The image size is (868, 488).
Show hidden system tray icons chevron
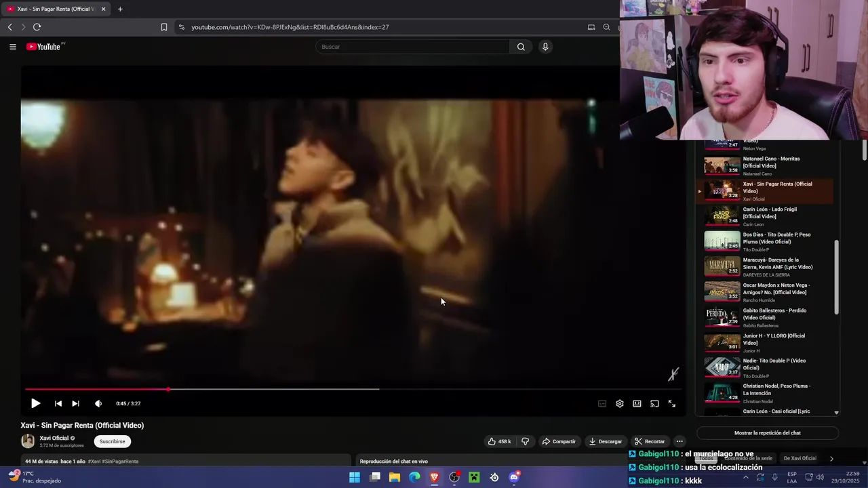pos(745,477)
